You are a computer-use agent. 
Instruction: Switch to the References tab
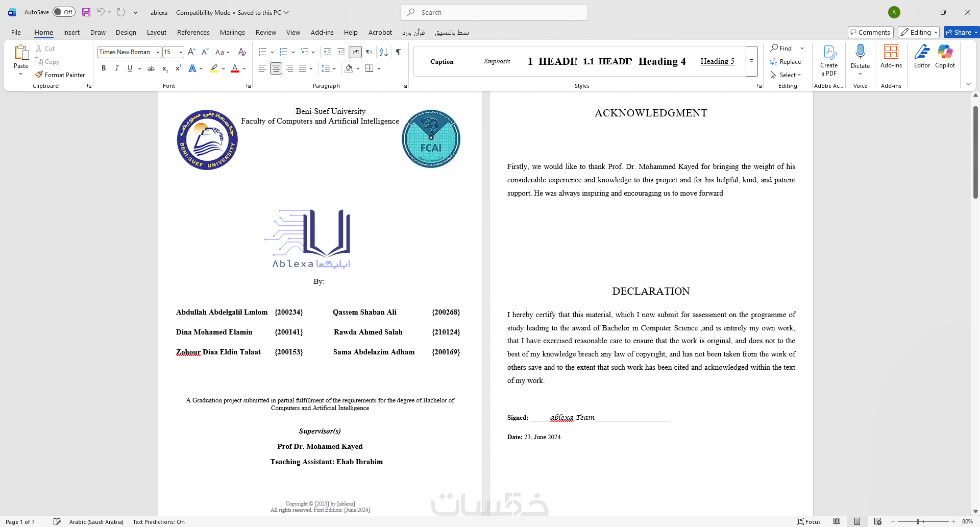coord(193,32)
